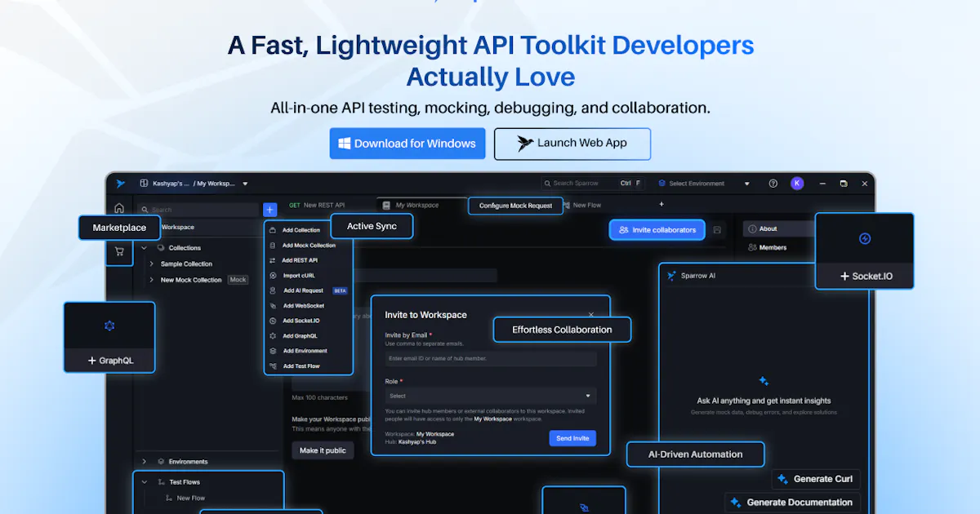Click the sidebar Search collections field
The image size is (980, 514).
click(x=198, y=210)
